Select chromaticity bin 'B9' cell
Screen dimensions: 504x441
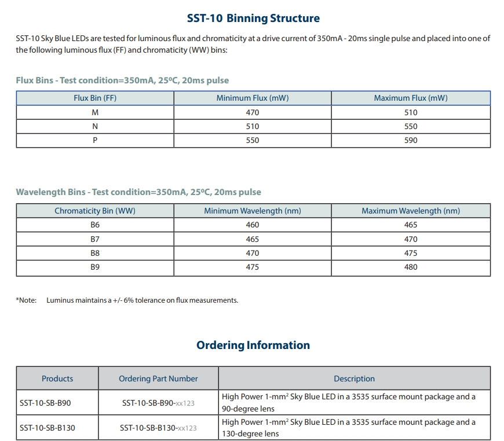(95, 267)
